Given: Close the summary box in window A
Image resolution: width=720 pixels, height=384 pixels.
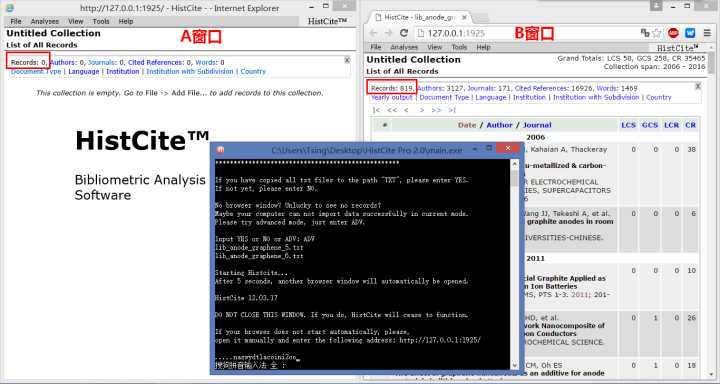Looking at the screenshot, I should click(x=347, y=60).
